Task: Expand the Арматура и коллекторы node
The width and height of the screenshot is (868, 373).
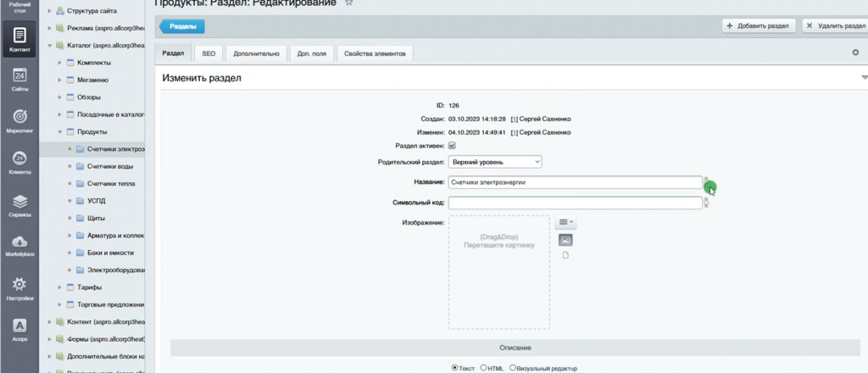Action: (x=70, y=236)
